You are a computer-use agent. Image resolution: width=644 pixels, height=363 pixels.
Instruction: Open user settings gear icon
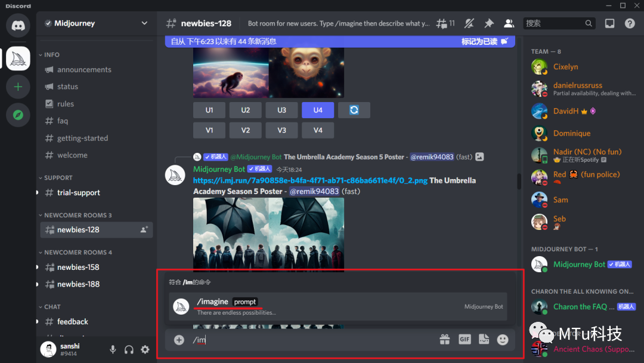point(145,349)
